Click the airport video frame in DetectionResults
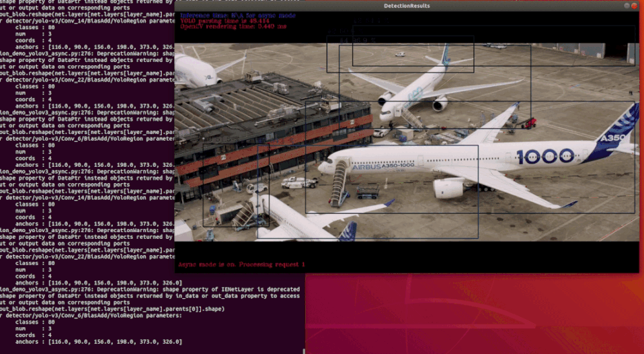 (407, 142)
